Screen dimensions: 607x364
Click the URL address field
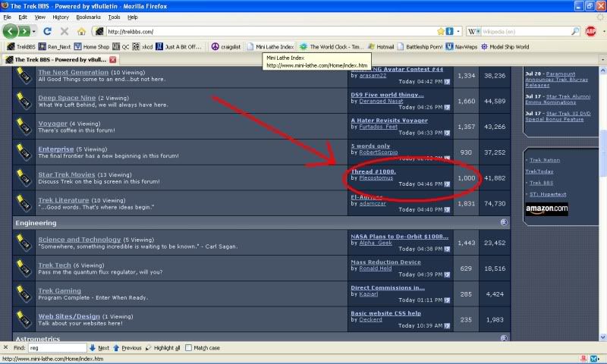click(x=271, y=31)
